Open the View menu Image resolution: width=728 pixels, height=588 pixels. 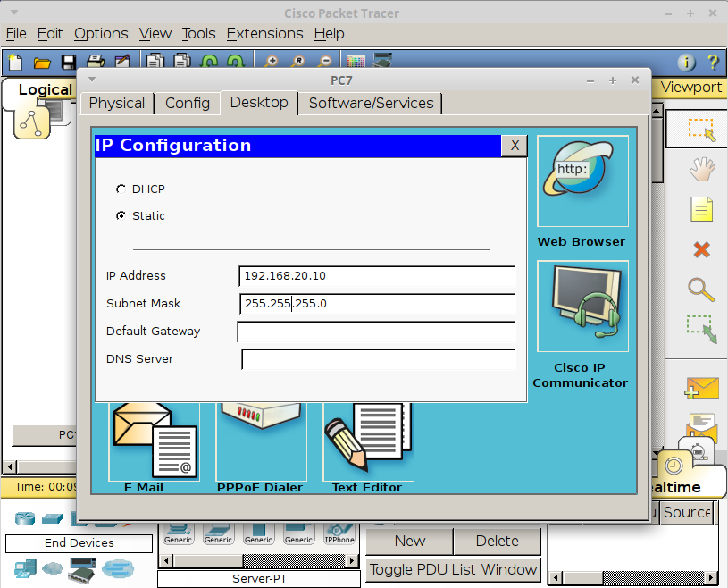pos(155,33)
